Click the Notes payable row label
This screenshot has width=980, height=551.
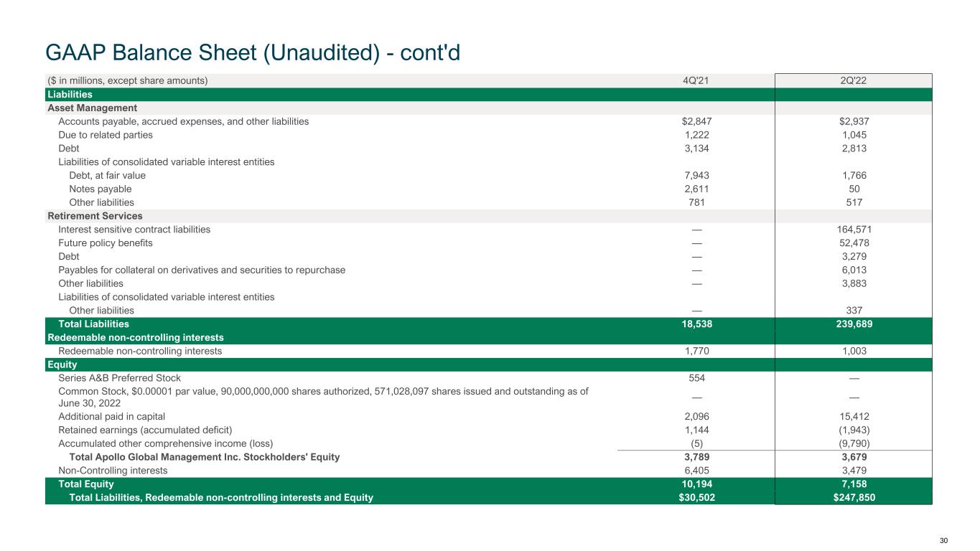coord(101,189)
